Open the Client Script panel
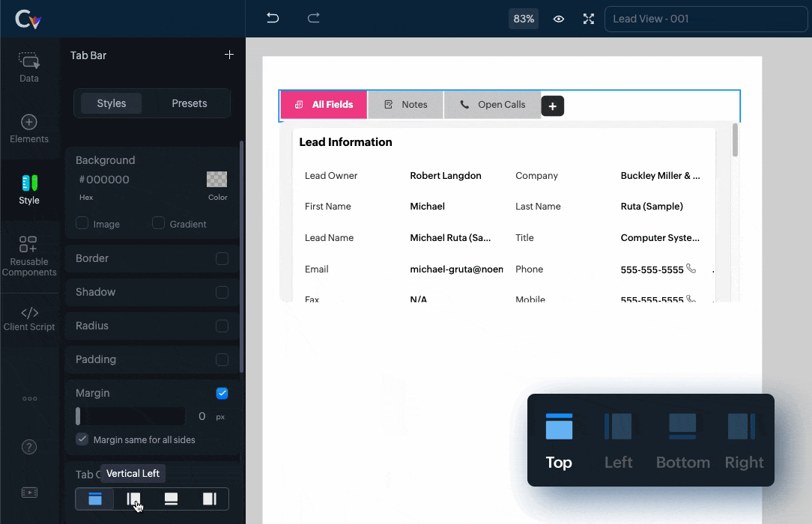Image resolution: width=812 pixels, height=524 pixels. point(29,318)
